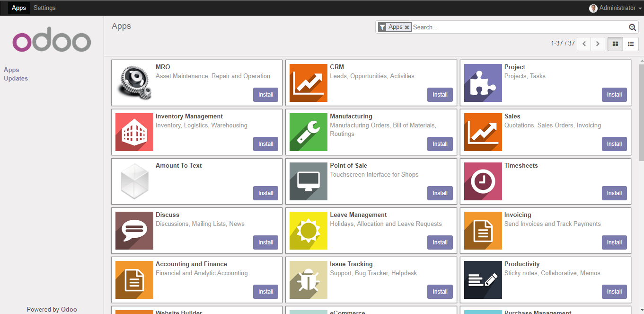This screenshot has width=644, height=314.
Task: Open the CRM chart icon
Action: [309, 83]
